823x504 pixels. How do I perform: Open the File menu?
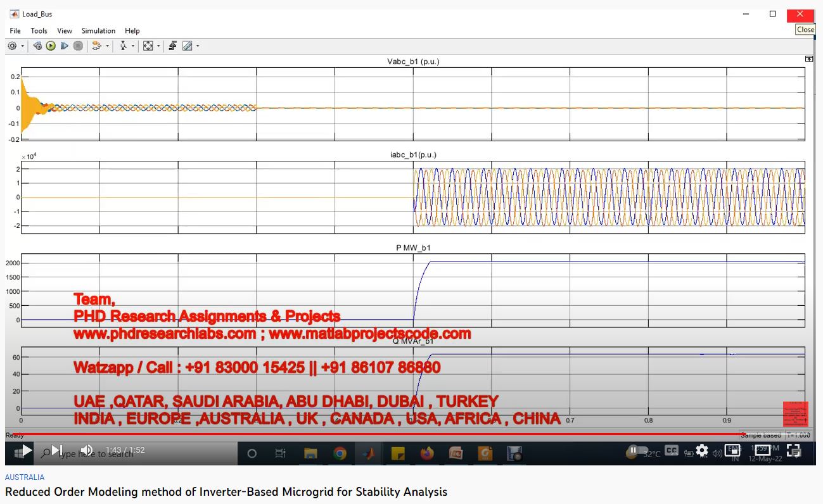15,30
